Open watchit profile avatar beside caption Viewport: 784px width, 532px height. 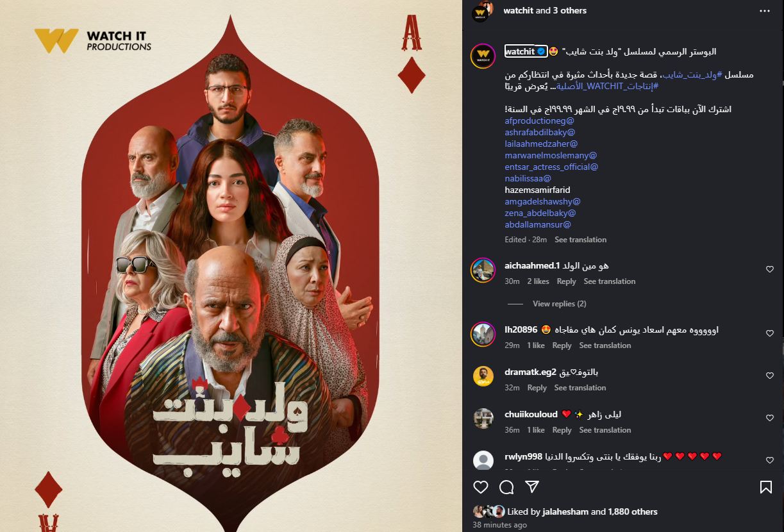[x=483, y=56]
